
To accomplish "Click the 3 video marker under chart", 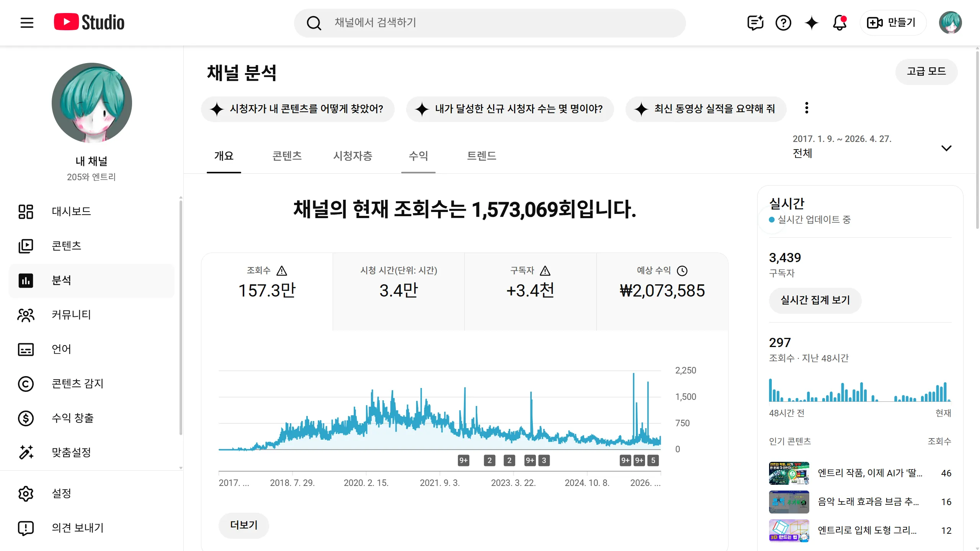I will (x=544, y=460).
